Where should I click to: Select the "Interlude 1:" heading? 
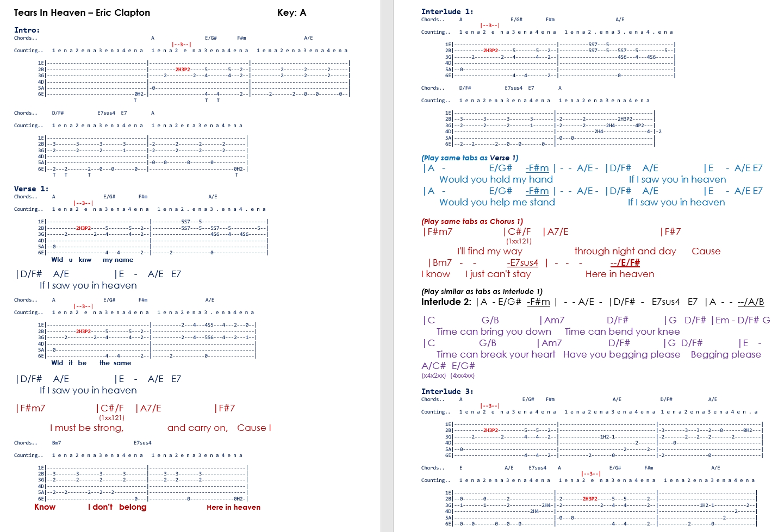point(447,11)
